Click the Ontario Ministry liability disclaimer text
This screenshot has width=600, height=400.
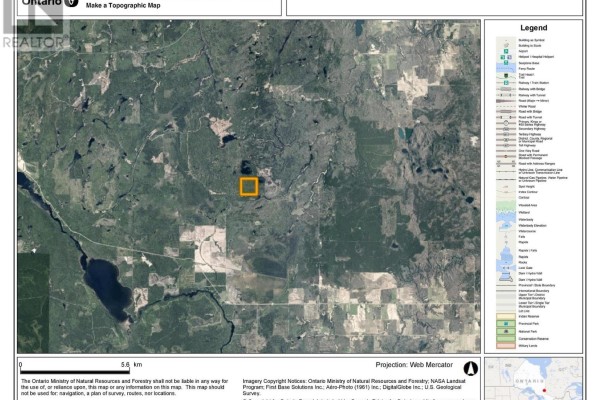tap(124, 387)
